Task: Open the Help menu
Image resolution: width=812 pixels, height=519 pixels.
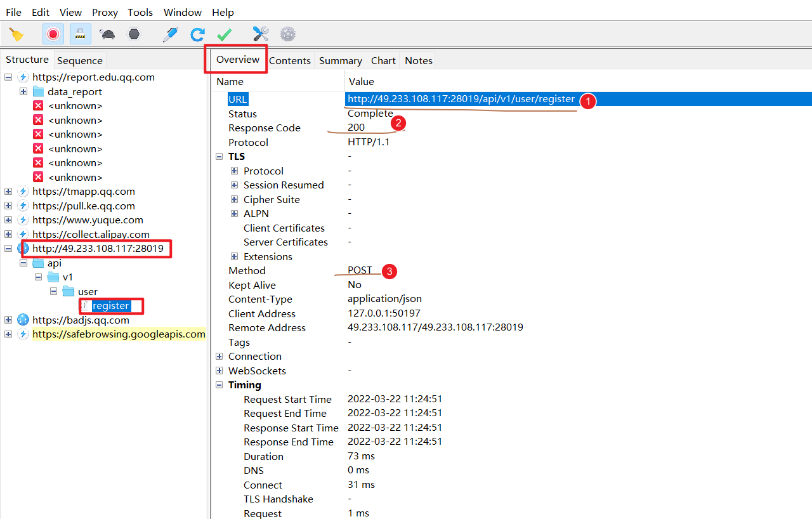Action: [223, 12]
